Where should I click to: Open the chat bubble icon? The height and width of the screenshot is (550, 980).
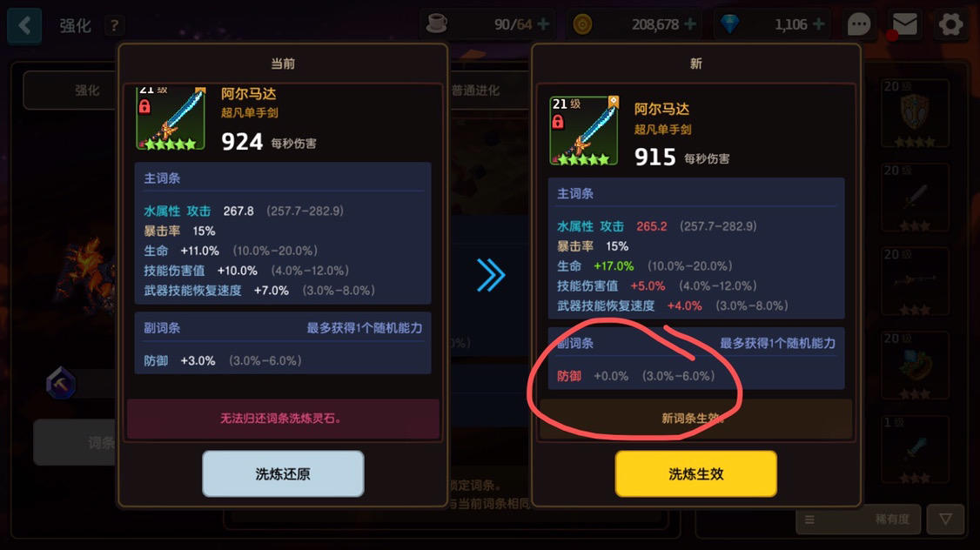point(859,25)
